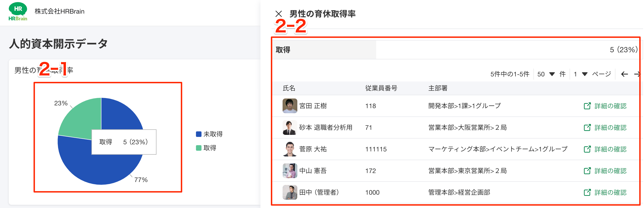Image resolution: width=644 pixels, height=208 pixels.
Task: Open 詳細の確認 for 宮田 正樹
Action: pos(610,106)
